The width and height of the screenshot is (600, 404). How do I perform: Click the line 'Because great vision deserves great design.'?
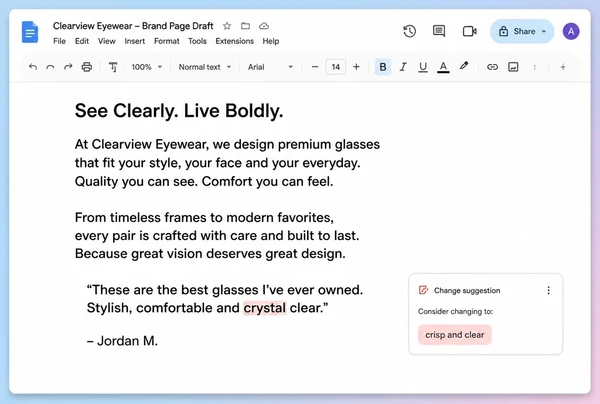tap(210, 254)
